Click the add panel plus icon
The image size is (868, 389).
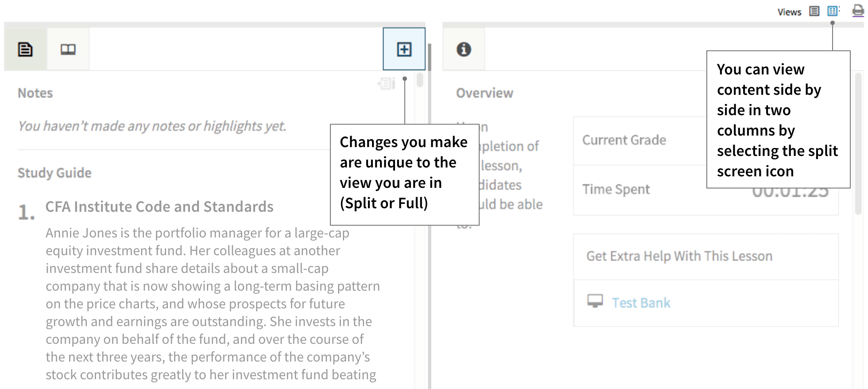coord(404,49)
